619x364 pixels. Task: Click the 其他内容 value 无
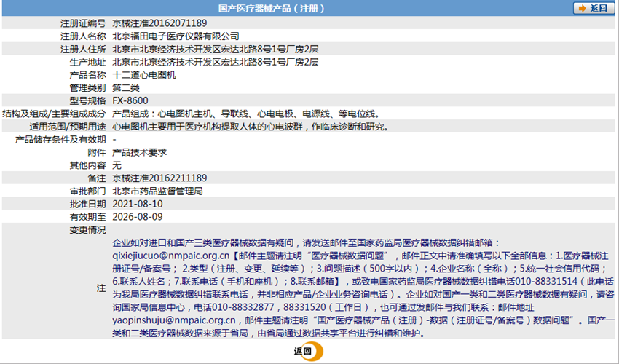click(x=117, y=165)
